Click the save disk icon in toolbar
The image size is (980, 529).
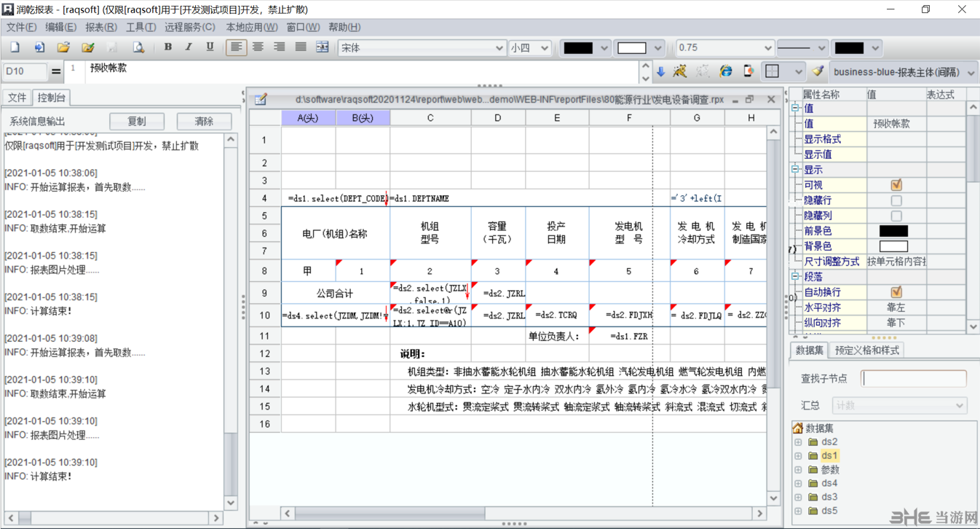coord(112,47)
